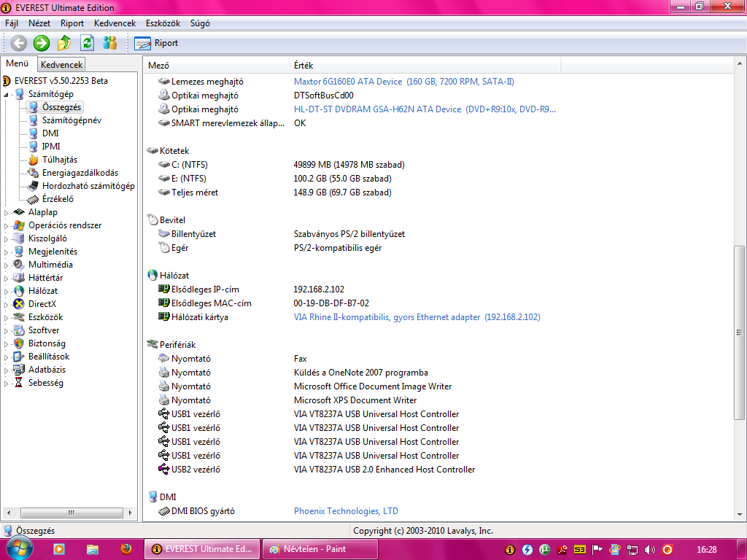Click the Up level toolbar icon
Viewport: 747px width, 560px height.
coord(64,43)
